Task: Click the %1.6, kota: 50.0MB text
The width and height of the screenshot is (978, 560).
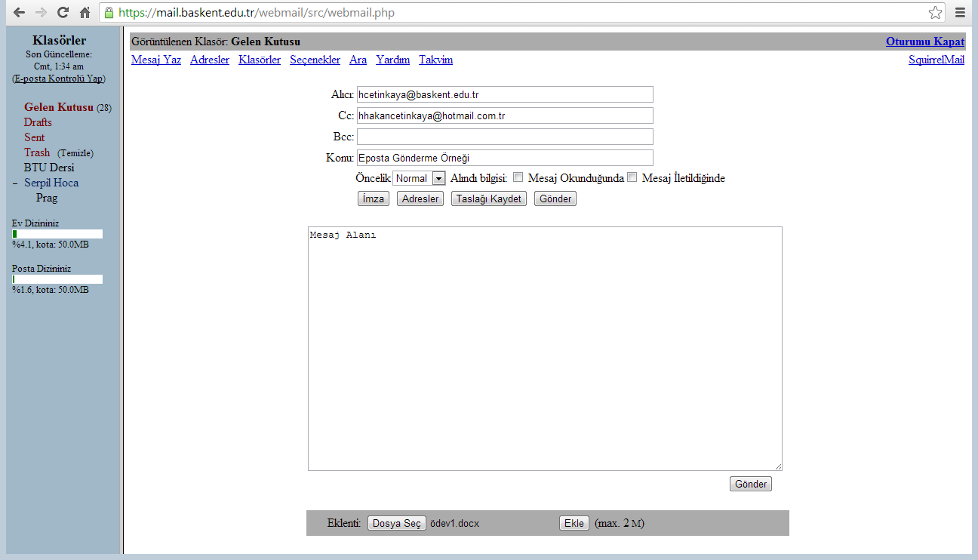Action: click(50, 290)
